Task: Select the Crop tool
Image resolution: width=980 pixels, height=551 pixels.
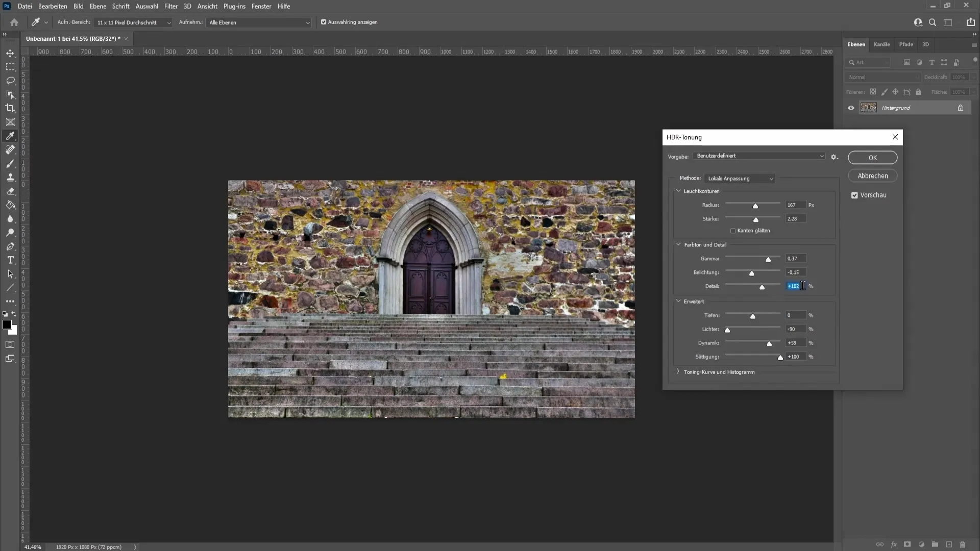Action: (x=10, y=108)
